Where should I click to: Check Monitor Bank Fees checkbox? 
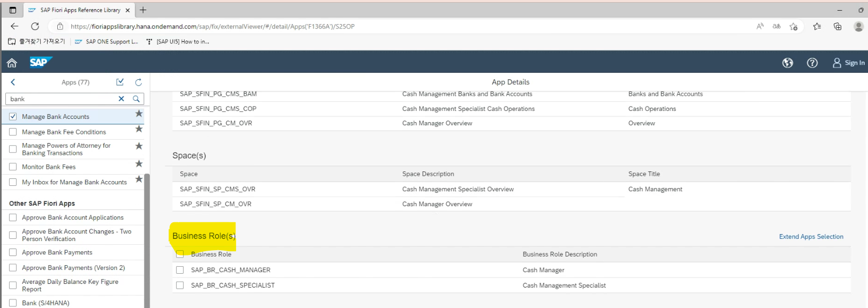pos(13,167)
